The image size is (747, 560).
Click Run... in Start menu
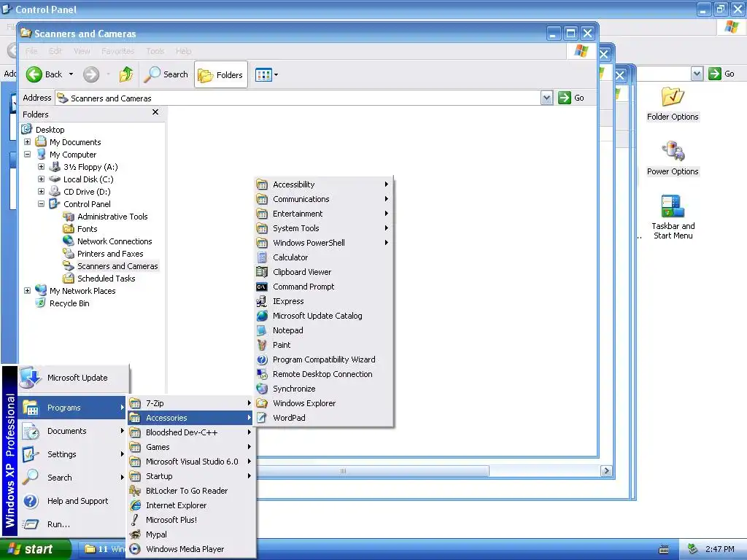(72, 524)
